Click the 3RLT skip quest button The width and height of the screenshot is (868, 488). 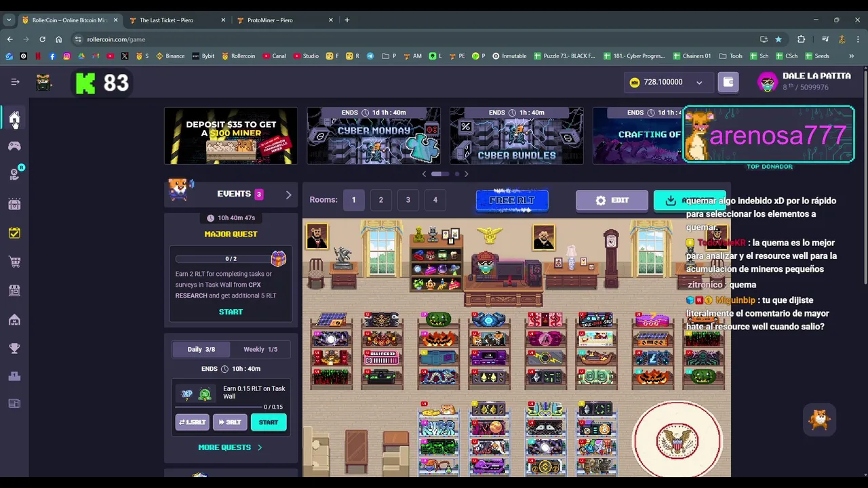[x=230, y=422]
